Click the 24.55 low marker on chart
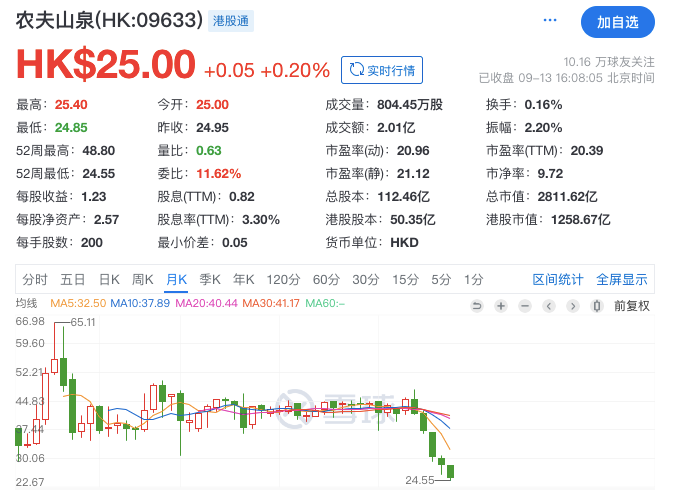The image size is (685, 490). click(420, 480)
